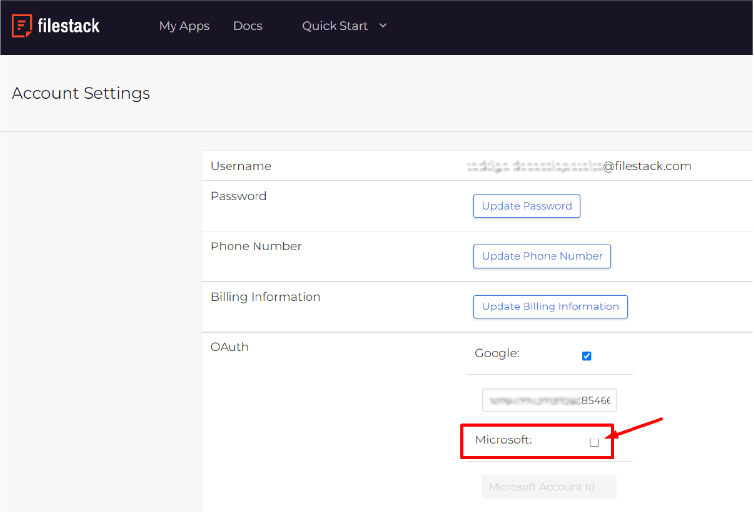Click the Update Phone Number button
754x512 pixels.
click(x=542, y=256)
